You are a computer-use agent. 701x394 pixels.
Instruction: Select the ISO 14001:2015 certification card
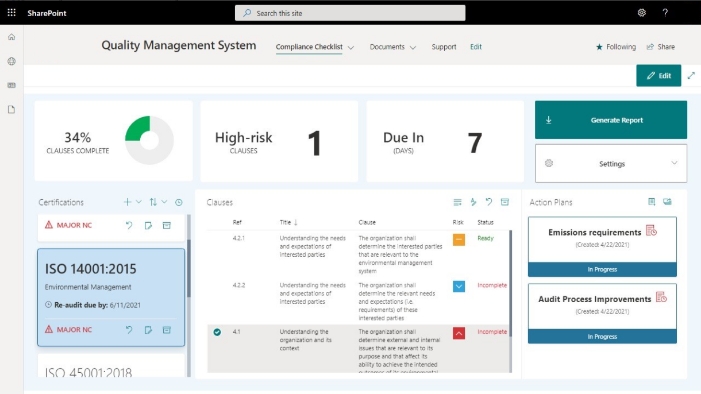point(111,297)
